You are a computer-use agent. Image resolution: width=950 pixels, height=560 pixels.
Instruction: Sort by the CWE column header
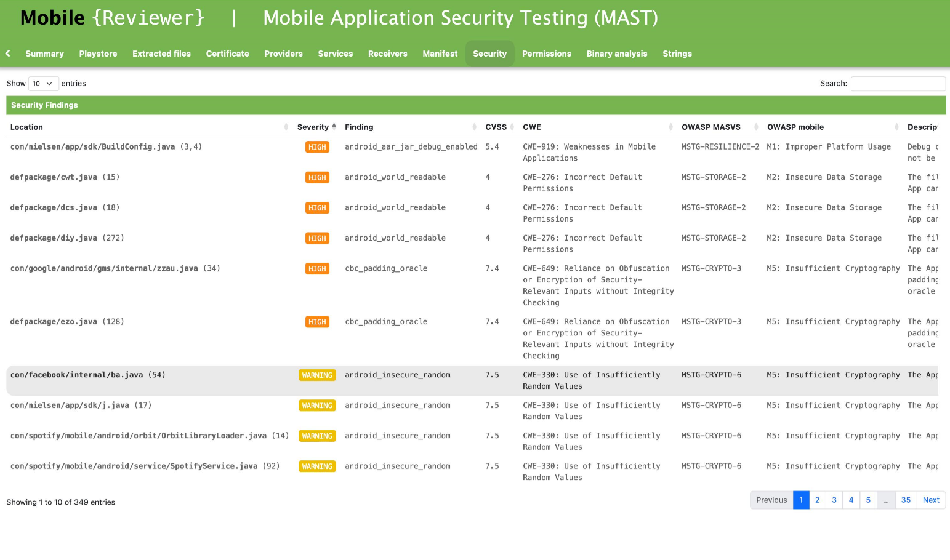pyautogui.click(x=532, y=127)
